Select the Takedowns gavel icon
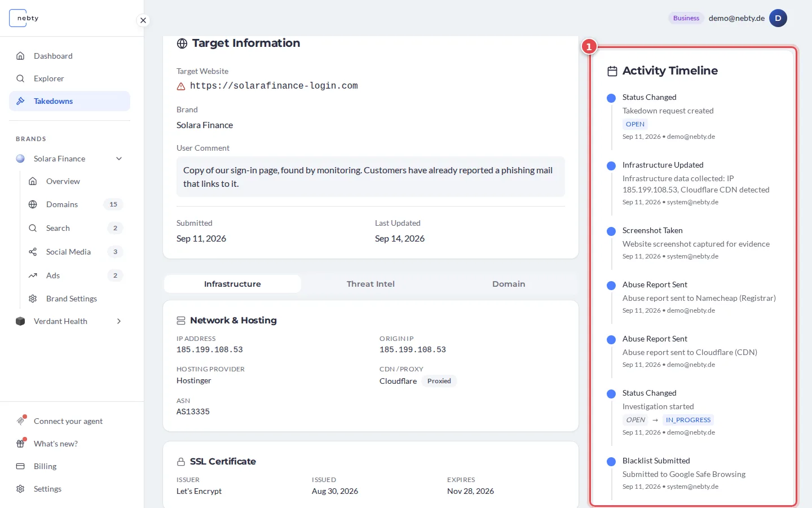The width and height of the screenshot is (812, 508). [20, 101]
